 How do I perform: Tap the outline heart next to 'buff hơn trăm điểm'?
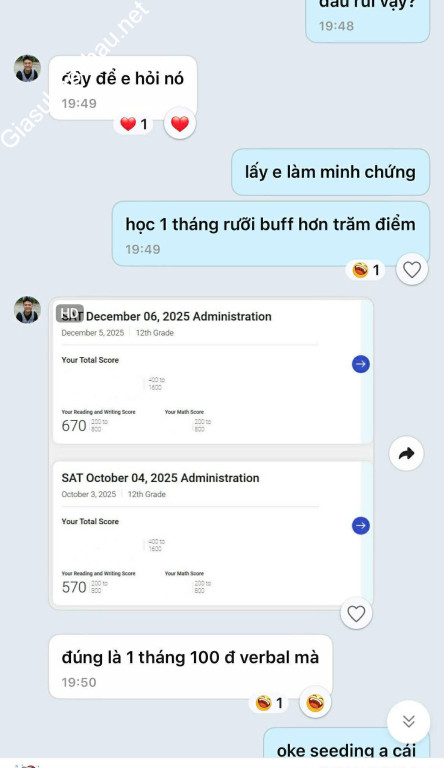click(412, 269)
